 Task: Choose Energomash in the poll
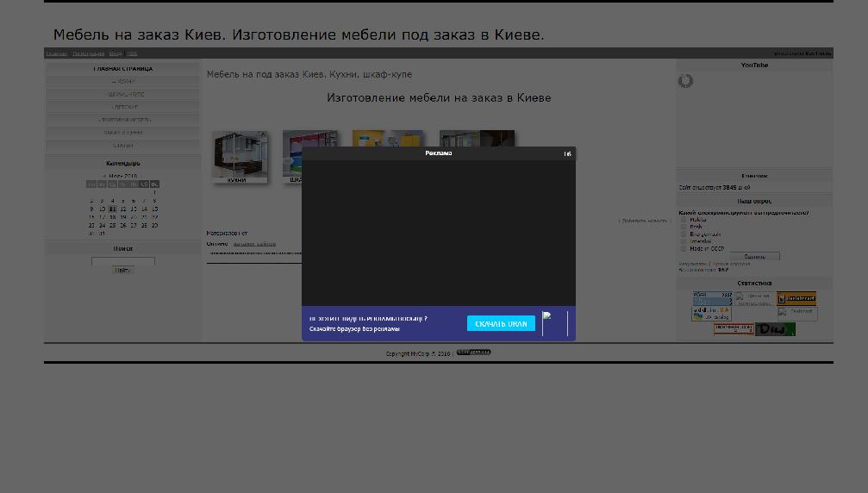point(683,234)
